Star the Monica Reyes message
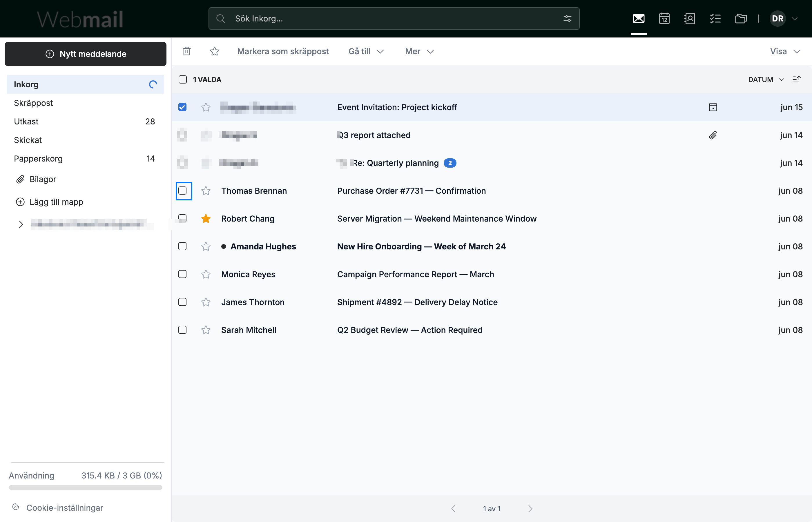Screen dimensions: 812x522 coord(206,274)
